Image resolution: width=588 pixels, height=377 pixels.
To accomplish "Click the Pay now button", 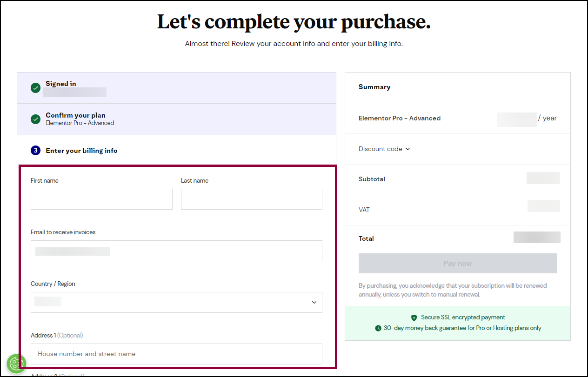I will [x=458, y=263].
